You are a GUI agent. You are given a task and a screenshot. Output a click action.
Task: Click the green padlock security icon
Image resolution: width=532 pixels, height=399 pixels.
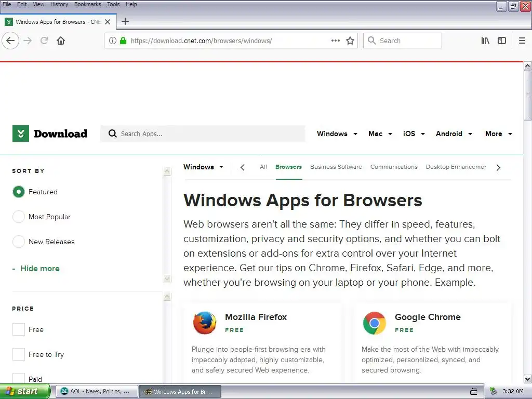[123, 41]
